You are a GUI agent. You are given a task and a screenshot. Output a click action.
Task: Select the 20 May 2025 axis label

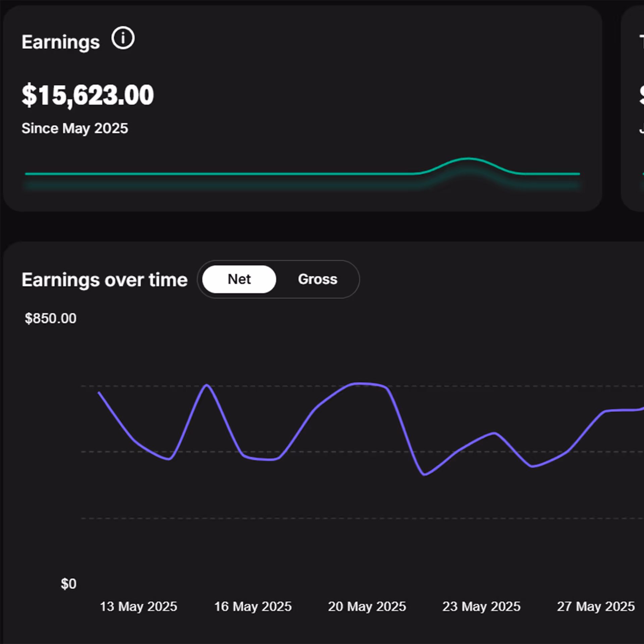coord(367,606)
